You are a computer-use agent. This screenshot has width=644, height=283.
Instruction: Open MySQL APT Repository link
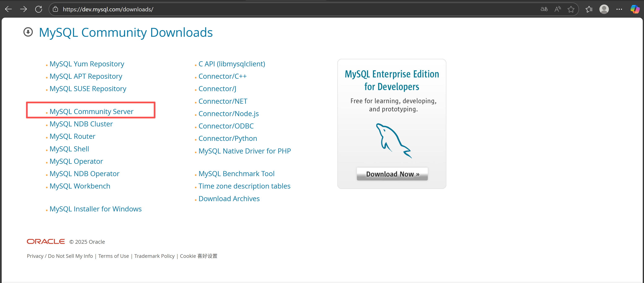point(86,76)
